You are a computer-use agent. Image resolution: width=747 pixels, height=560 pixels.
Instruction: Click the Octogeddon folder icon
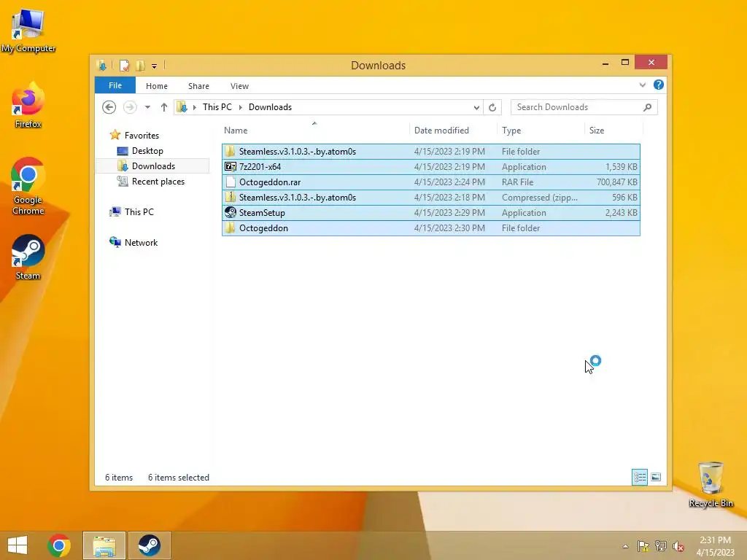click(231, 227)
